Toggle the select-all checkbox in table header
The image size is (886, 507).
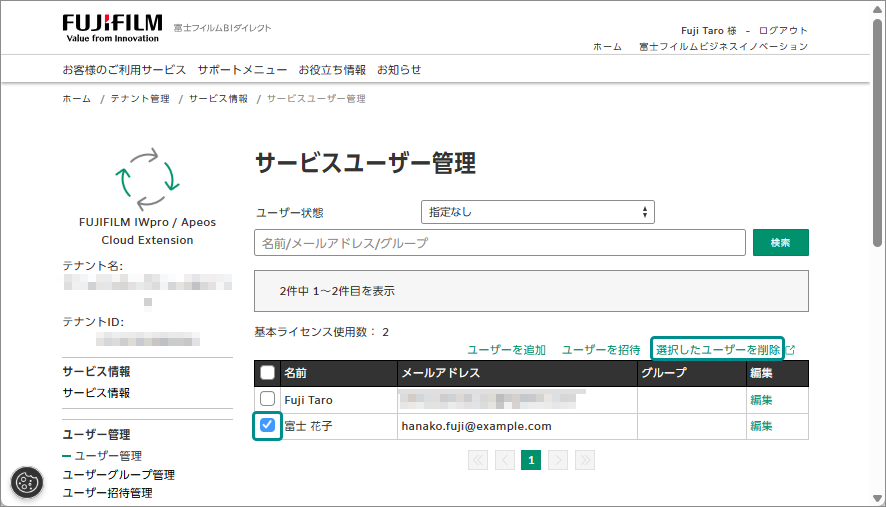tap(267, 372)
